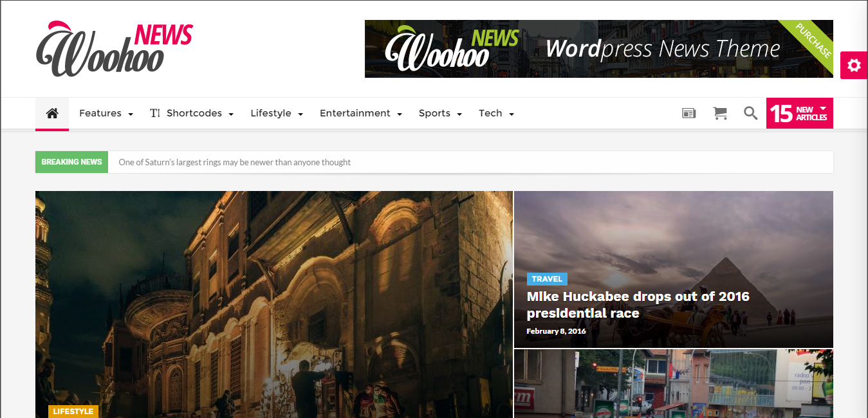Open the Lifestyle category tag on featured image
The image size is (868, 418).
click(x=73, y=412)
